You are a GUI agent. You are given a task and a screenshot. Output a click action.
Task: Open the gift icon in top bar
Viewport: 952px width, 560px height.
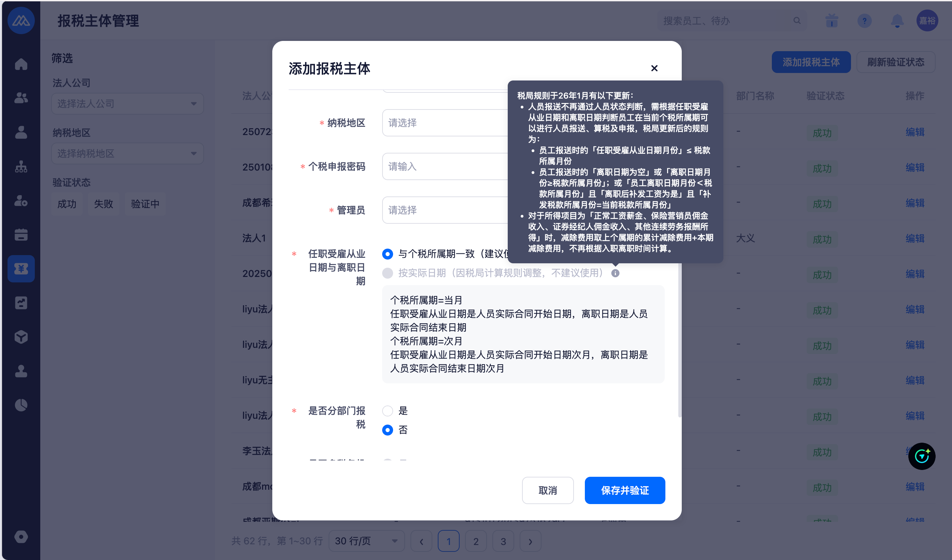pyautogui.click(x=832, y=21)
